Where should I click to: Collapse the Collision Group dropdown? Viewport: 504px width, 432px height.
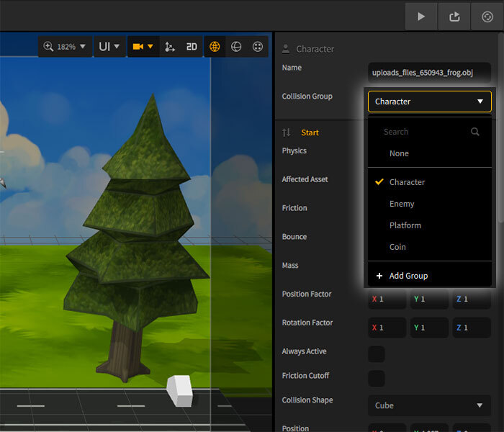[x=429, y=102]
